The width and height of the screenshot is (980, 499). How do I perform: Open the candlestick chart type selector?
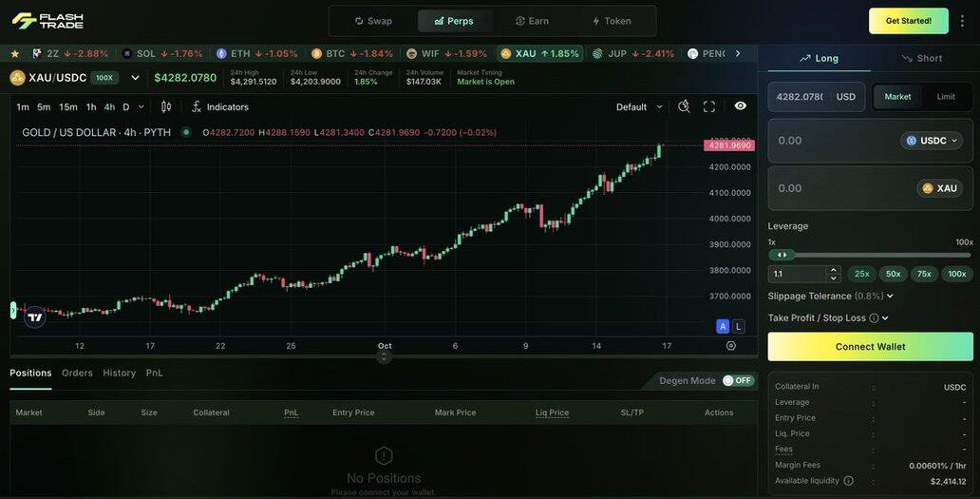point(166,106)
